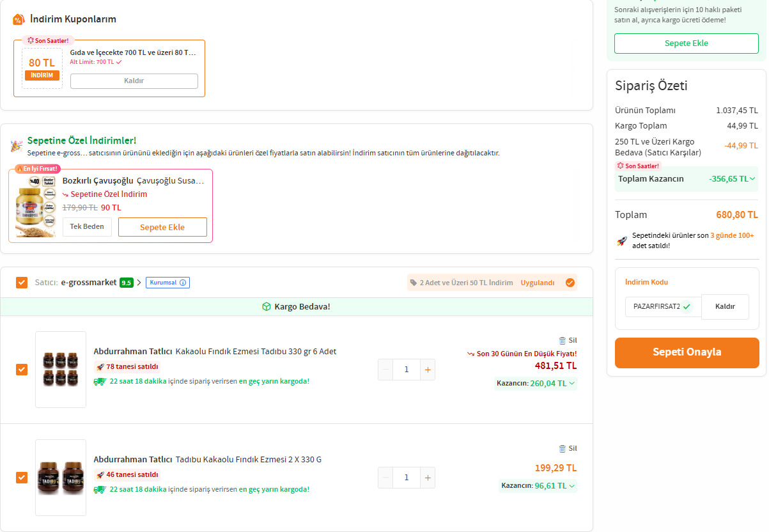Click the Kurumsal badge label

pyautogui.click(x=167, y=283)
